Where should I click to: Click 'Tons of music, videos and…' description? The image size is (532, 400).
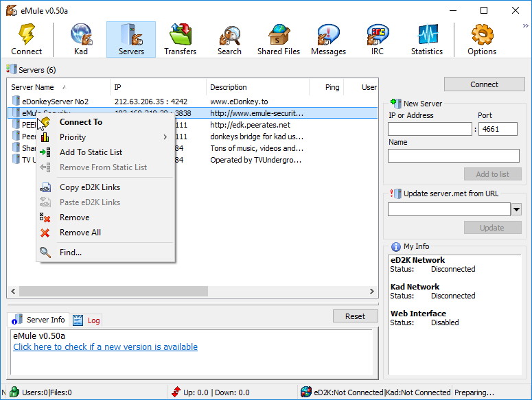[x=257, y=148]
